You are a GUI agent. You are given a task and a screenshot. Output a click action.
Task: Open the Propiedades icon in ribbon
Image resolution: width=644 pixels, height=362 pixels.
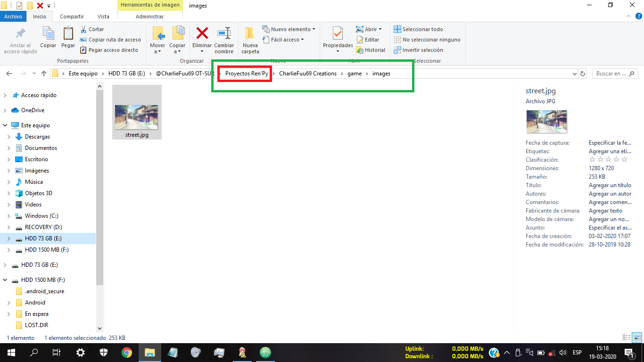[338, 33]
